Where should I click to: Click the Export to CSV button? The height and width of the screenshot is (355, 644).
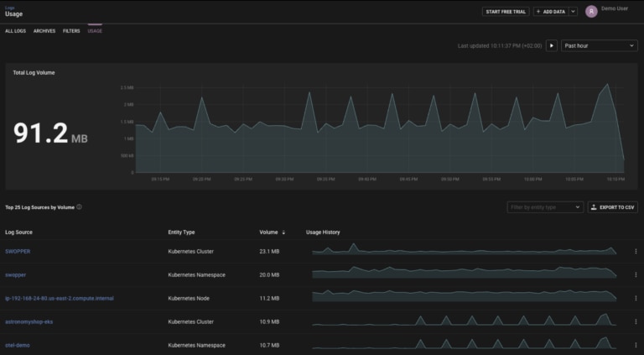[613, 207]
